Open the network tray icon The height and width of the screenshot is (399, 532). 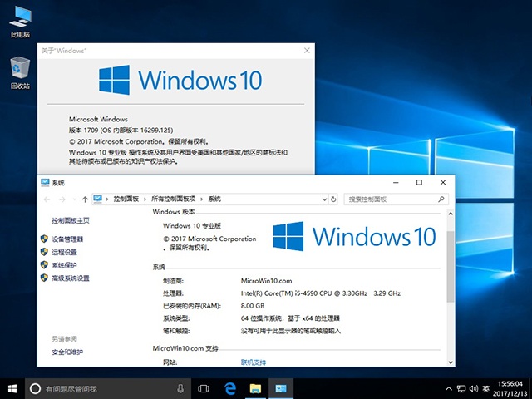click(461, 389)
